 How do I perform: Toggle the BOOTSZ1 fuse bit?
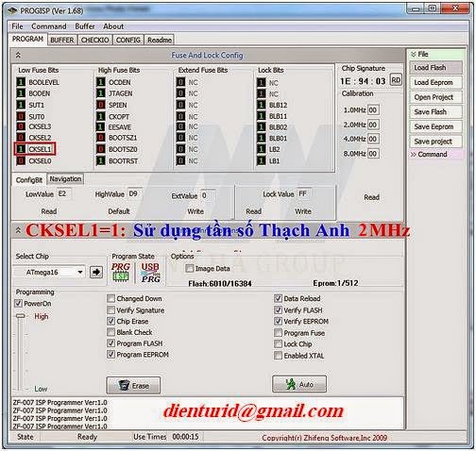coord(101,138)
